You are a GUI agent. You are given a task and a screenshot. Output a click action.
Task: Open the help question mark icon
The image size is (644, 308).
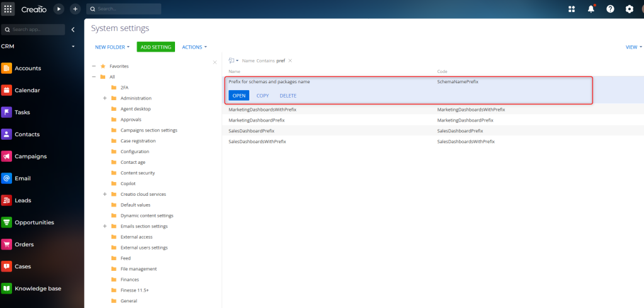pos(611,9)
